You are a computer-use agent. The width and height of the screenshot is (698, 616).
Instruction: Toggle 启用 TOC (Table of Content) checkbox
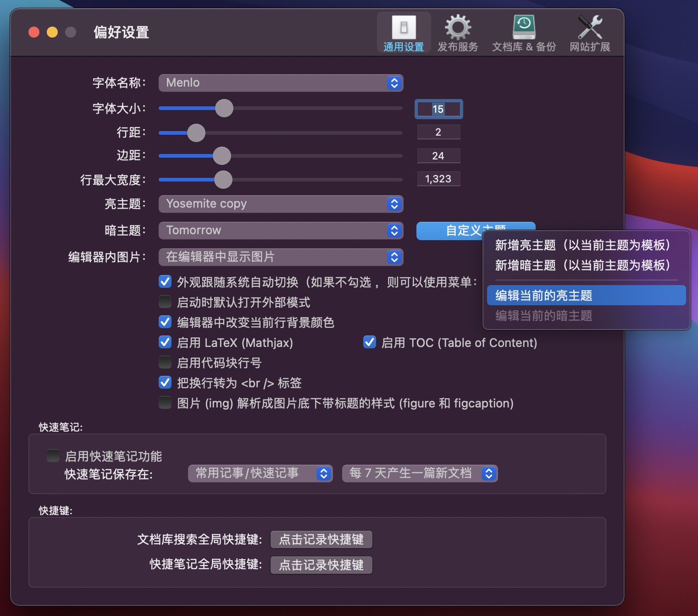coord(370,342)
